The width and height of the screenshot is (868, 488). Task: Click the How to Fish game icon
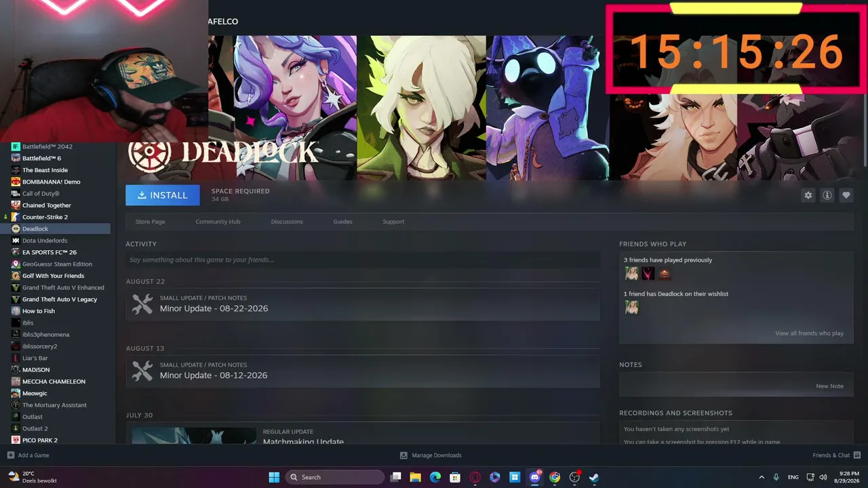(x=16, y=311)
